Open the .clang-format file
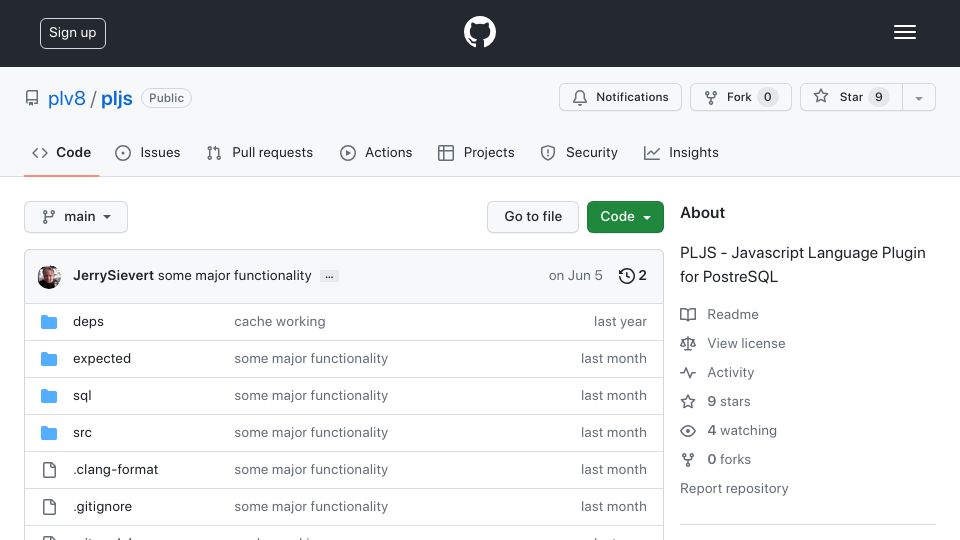This screenshot has width=960, height=540. click(x=115, y=470)
